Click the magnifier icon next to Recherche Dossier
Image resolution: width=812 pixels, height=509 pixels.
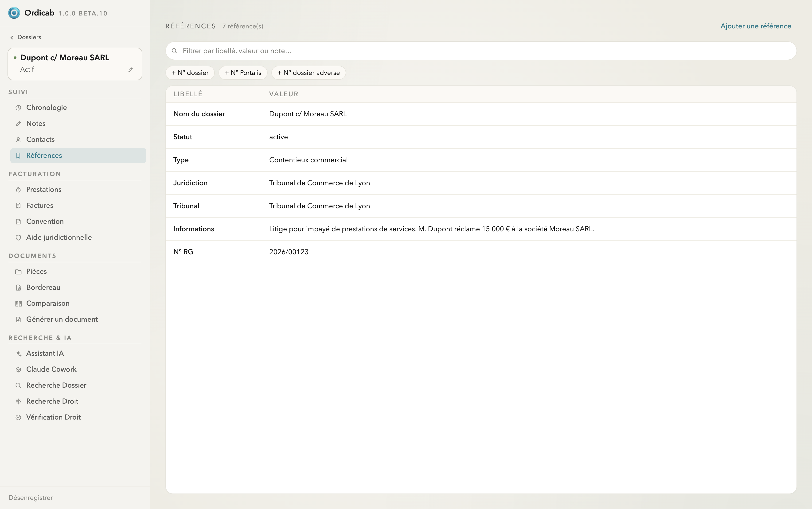pos(19,386)
